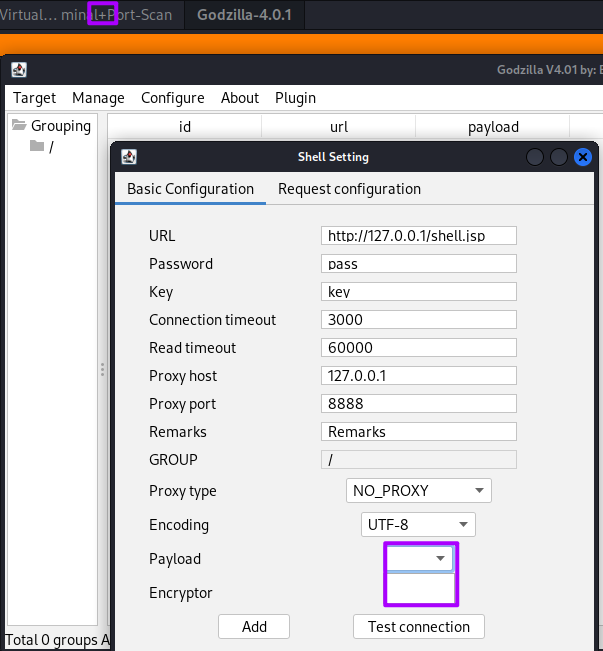Click the Shell Setting dialog title icon
The image size is (603, 651).
[x=129, y=157]
